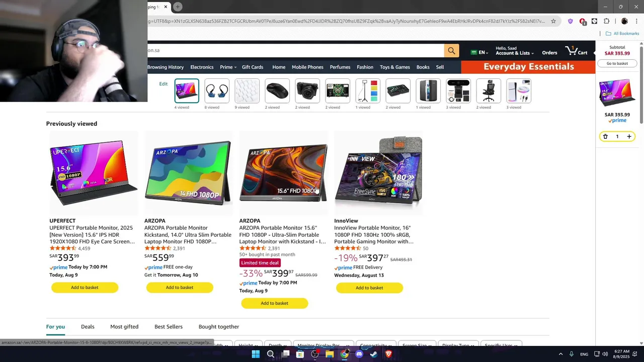Open Discord from the taskbar

click(359, 354)
